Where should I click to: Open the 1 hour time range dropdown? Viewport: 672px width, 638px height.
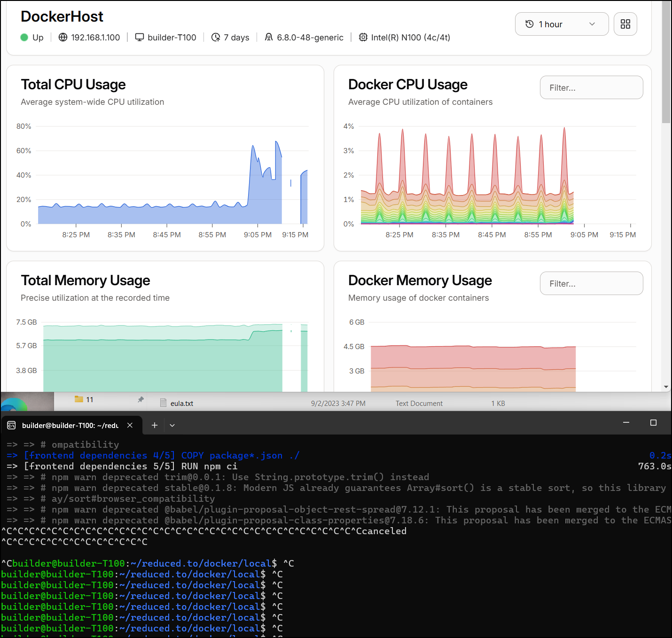(562, 24)
